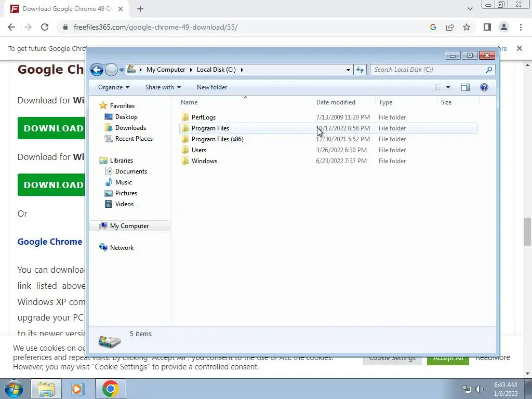Open Documents library

point(131,171)
